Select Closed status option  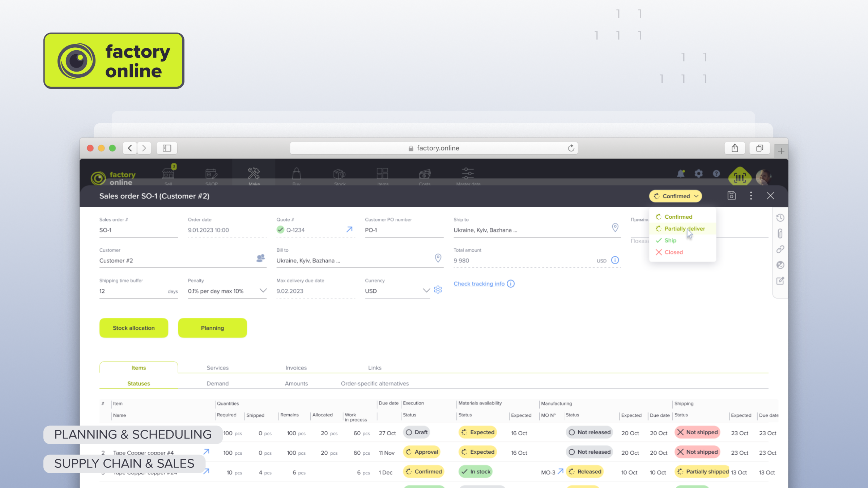tap(682, 252)
